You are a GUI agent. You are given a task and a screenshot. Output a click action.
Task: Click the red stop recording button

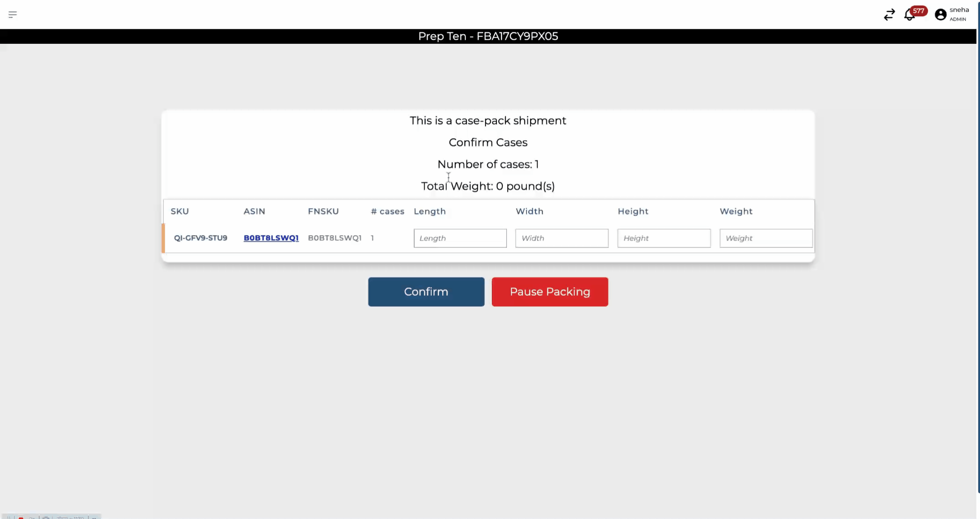pos(21,517)
